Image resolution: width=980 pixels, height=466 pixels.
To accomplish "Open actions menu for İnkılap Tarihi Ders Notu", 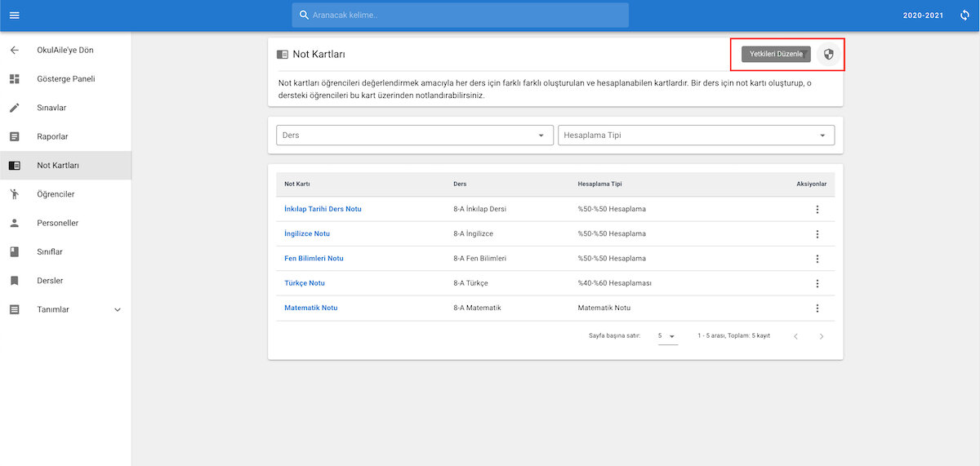I will 817,209.
